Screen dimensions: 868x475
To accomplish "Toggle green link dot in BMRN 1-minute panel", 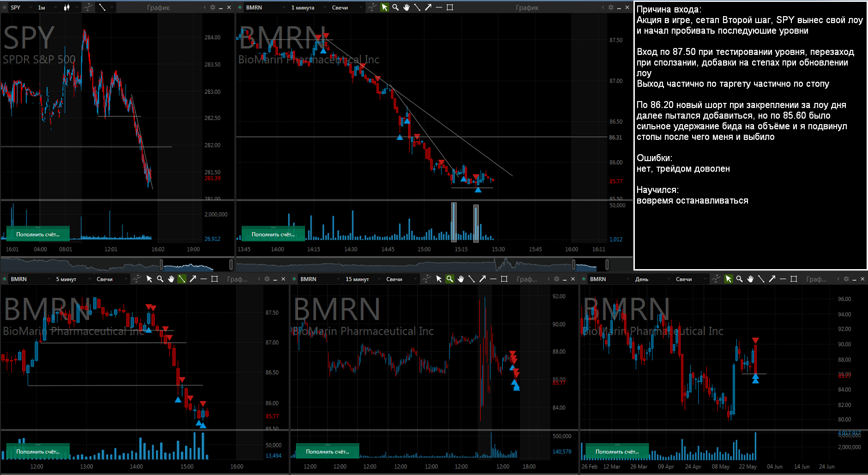I will pos(240,7).
